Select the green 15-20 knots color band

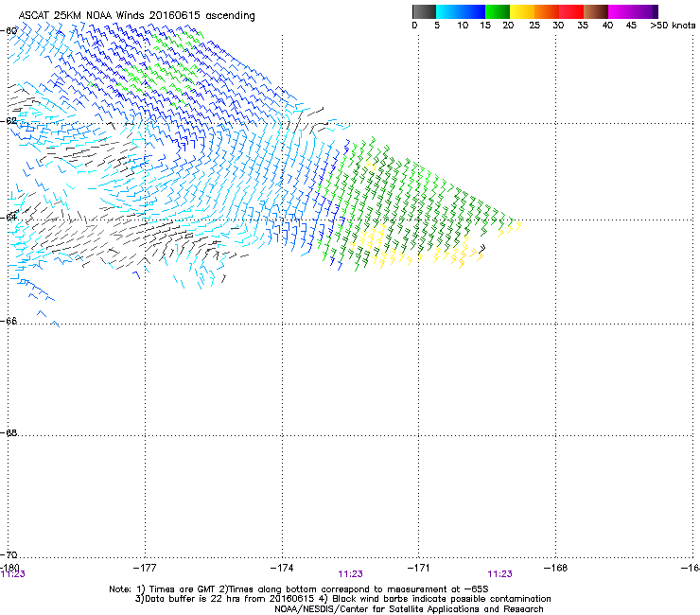click(x=498, y=11)
